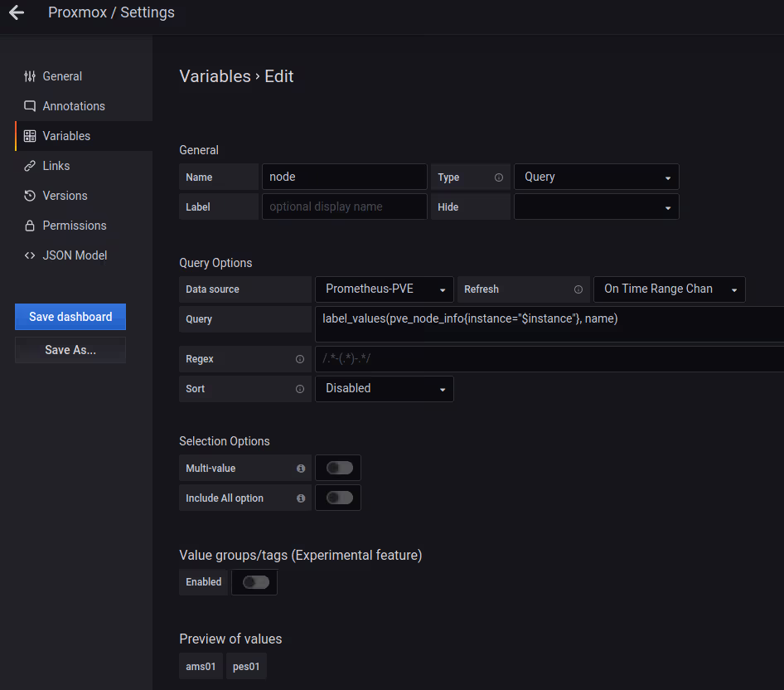Click the info icon next to Type
The image size is (784, 690).
pyautogui.click(x=499, y=177)
